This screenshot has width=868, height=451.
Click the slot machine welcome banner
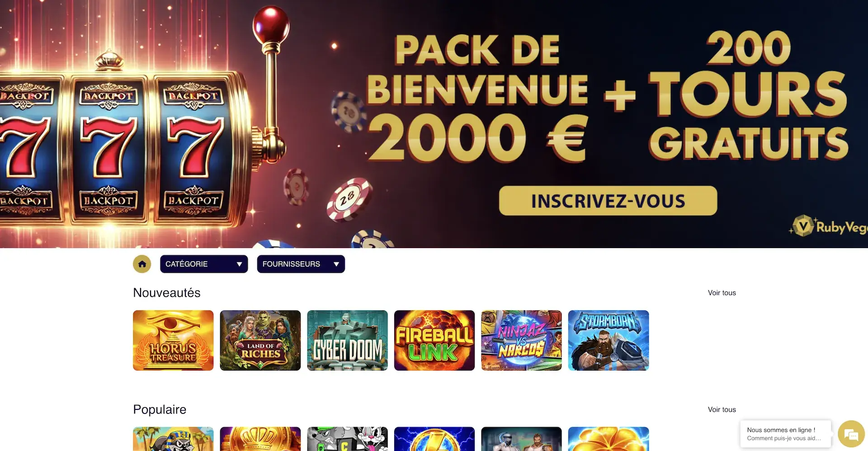(434, 124)
